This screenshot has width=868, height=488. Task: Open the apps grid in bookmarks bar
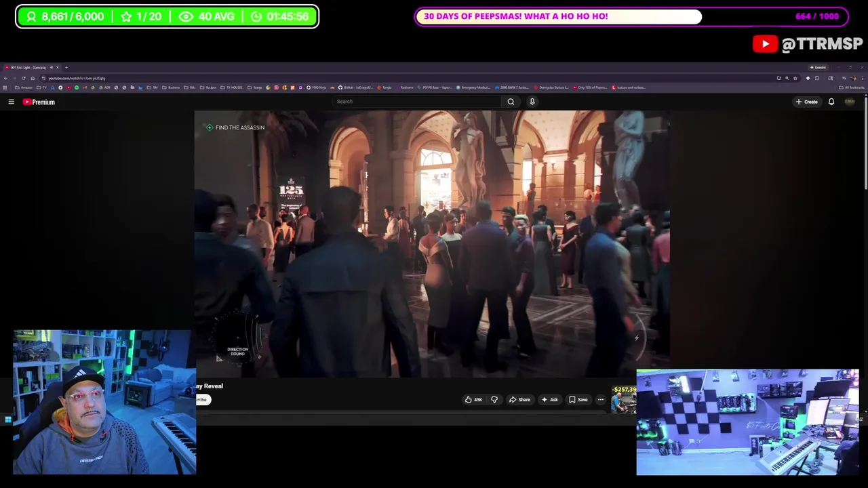[x=5, y=87]
